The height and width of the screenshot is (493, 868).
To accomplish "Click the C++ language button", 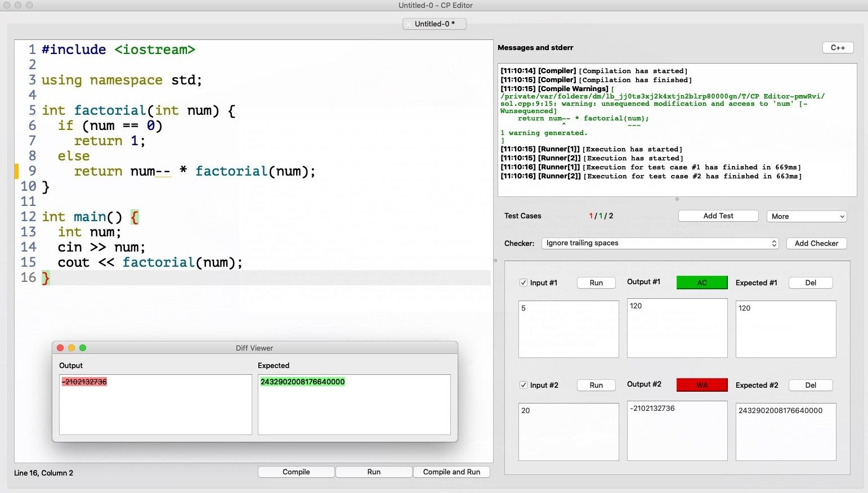I will point(838,48).
